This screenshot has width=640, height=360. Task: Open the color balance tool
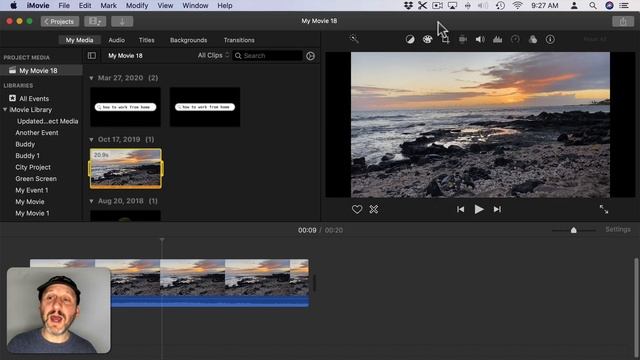pos(410,39)
